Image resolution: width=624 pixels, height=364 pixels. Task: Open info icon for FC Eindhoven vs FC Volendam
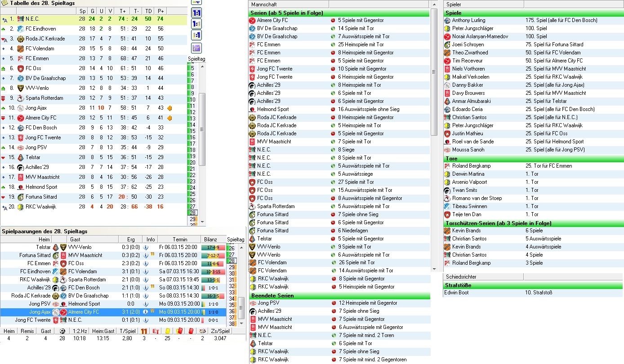(x=146, y=271)
